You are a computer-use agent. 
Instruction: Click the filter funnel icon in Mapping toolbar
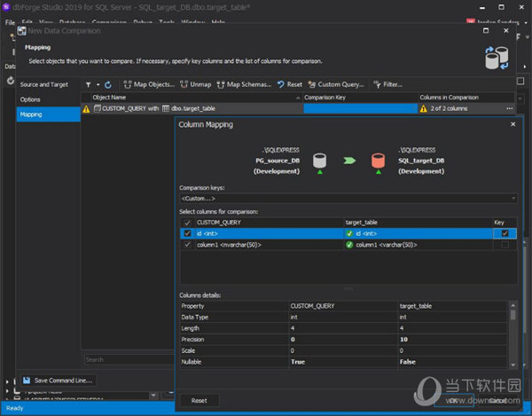(x=88, y=84)
